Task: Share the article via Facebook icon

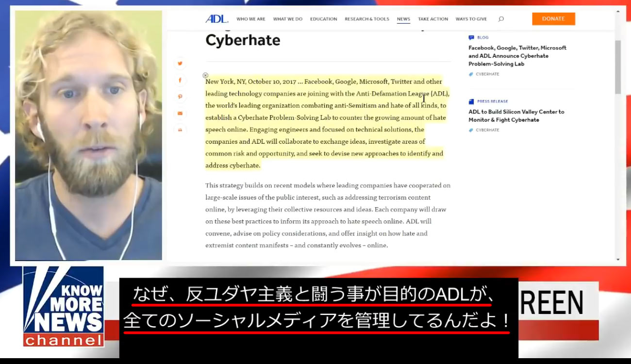Action: pyautogui.click(x=180, y=80)
